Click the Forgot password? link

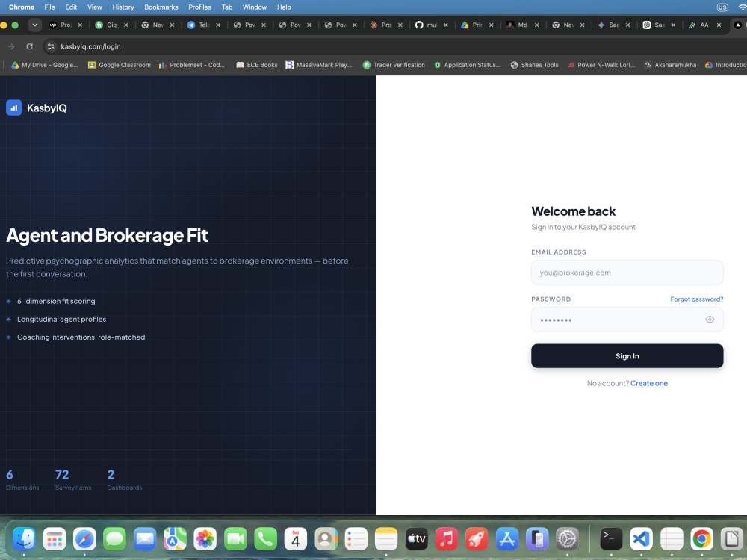pyautogui.click(x=696, y=299)
